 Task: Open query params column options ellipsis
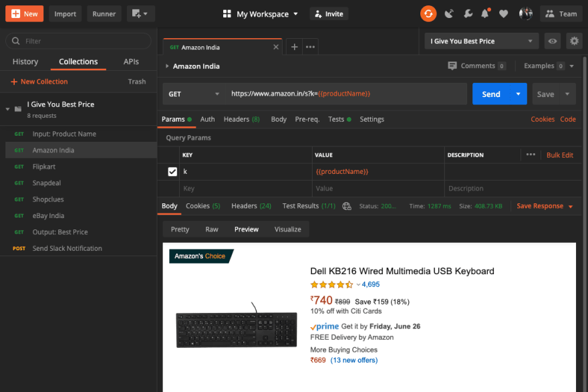point(531,155)
